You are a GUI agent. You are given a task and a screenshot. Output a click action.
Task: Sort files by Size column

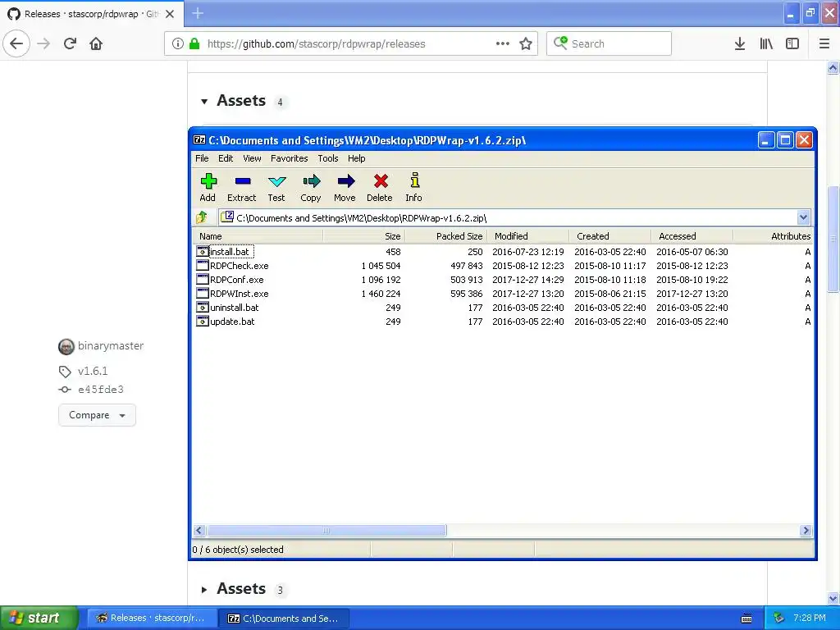[364, 236]
